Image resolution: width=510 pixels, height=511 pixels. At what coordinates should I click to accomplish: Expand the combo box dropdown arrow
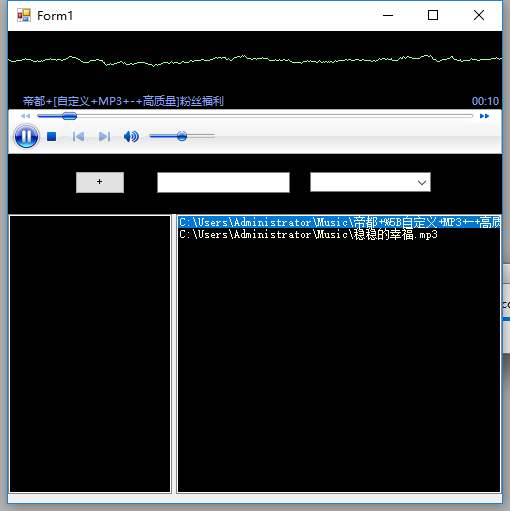[x=422, y=182]
